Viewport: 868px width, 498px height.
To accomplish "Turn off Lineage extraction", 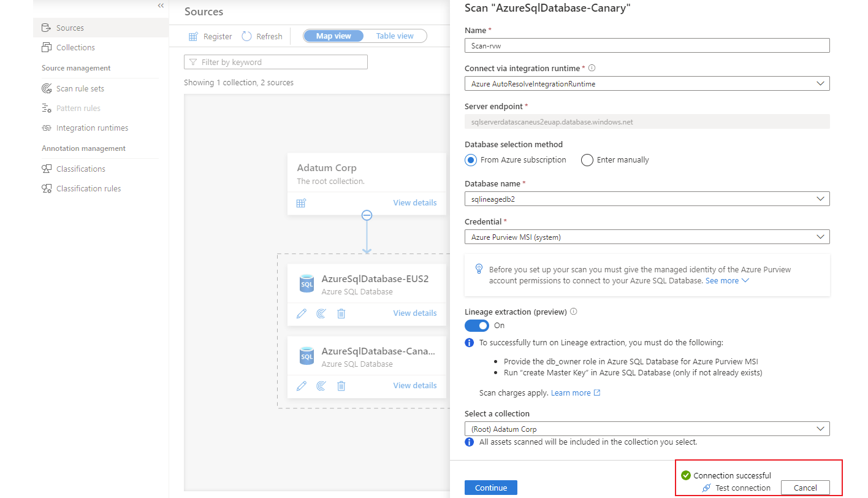I will click(x=477, y=326).
